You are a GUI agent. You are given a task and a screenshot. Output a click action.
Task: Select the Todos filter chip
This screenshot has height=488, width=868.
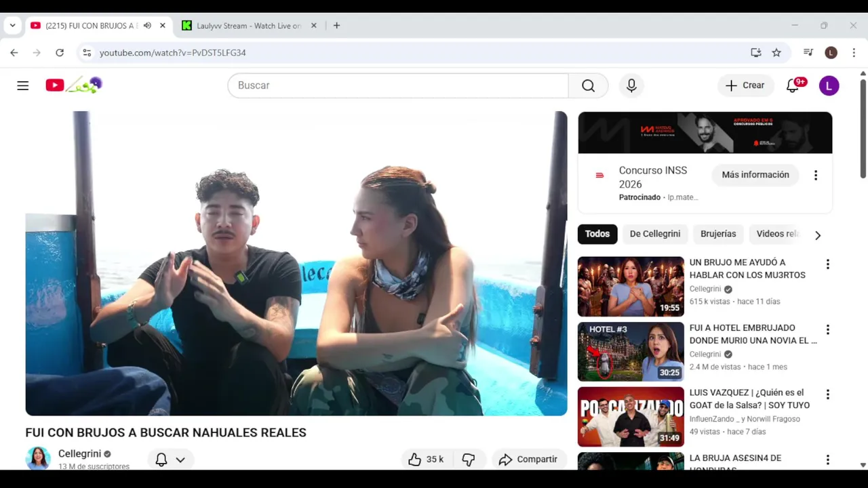tap(597, 234)
